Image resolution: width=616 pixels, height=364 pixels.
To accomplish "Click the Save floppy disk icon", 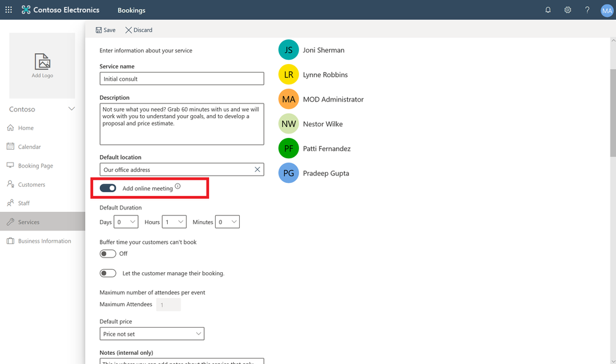I will tap(99, 30).
